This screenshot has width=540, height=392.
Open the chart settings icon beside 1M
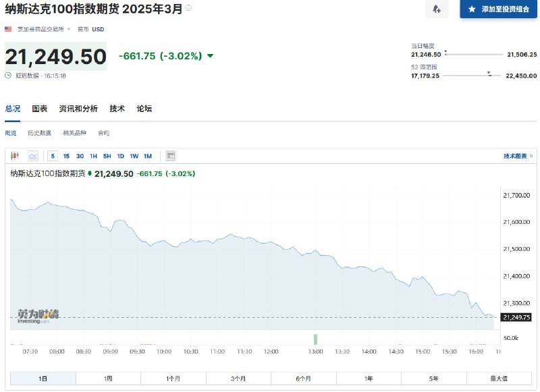click(x=171, y=156)
